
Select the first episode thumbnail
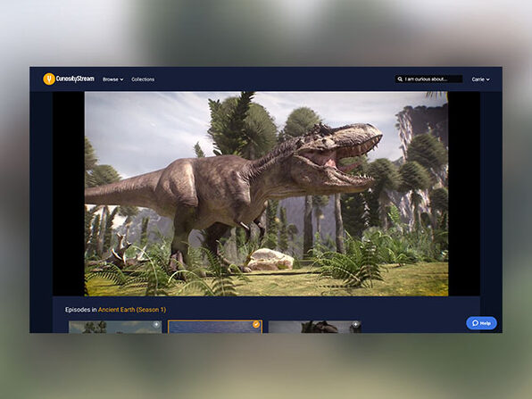[x=115, y=327]
